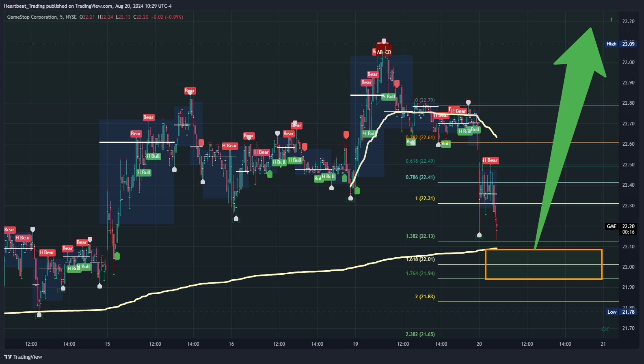Click the close value C22.20

click(141, 17)
